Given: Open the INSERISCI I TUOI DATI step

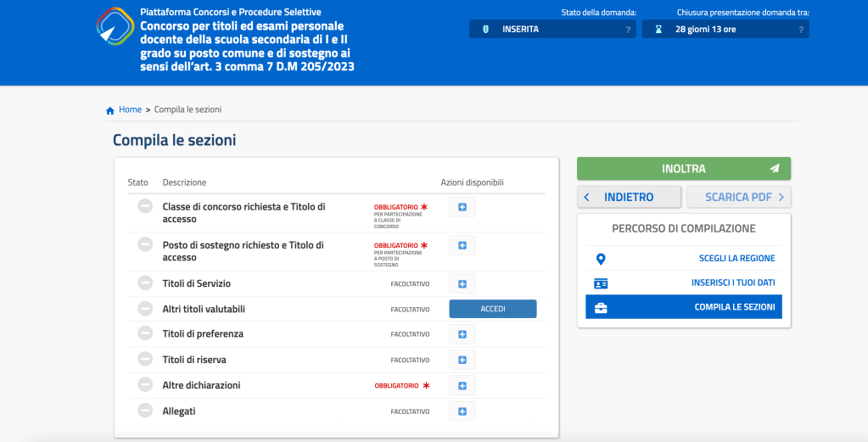Looking at the screenshot, I should click(684, 283).
